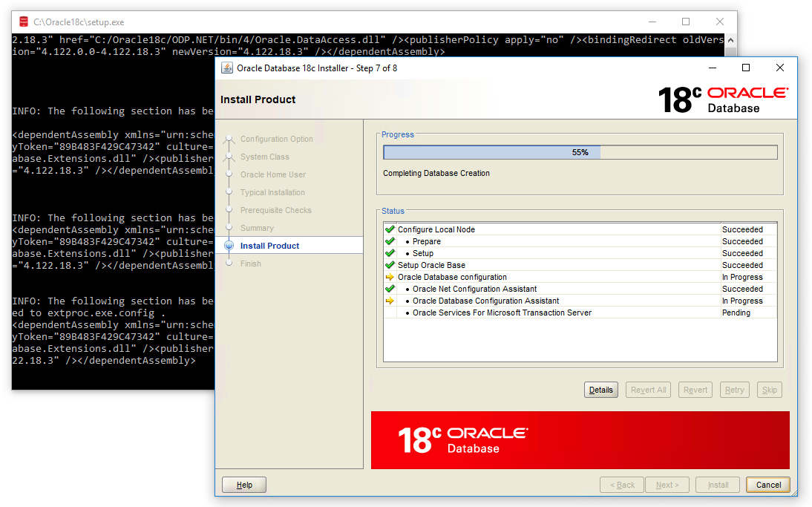Select the Configuration Option step
Screen dimensions: 812x507
(277, 140)
